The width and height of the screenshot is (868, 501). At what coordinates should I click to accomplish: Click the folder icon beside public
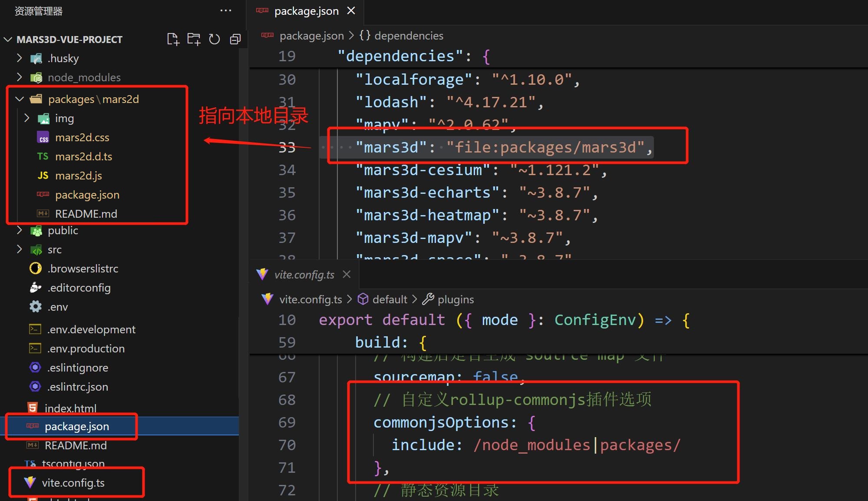click(x=36, y=231)
